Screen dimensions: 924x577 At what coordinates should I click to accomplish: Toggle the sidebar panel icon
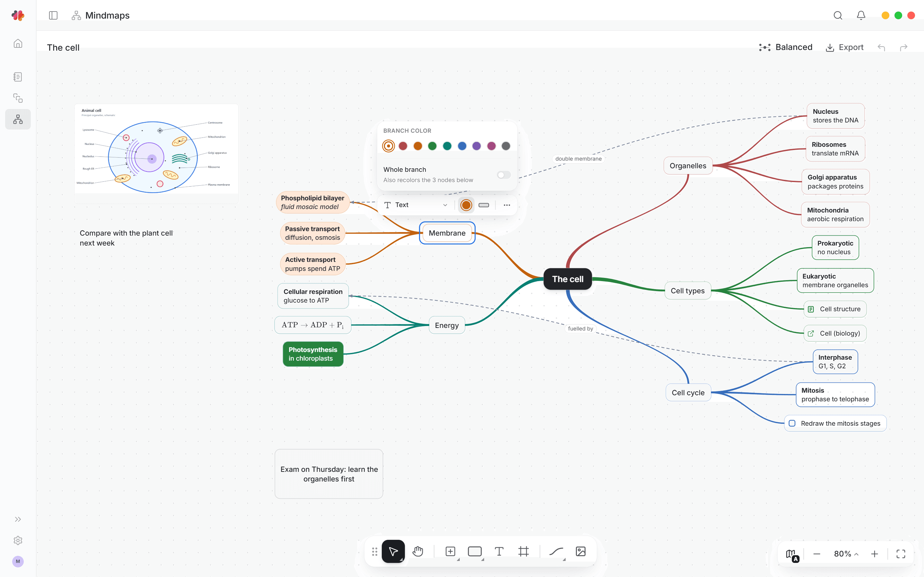coord(53,15)
